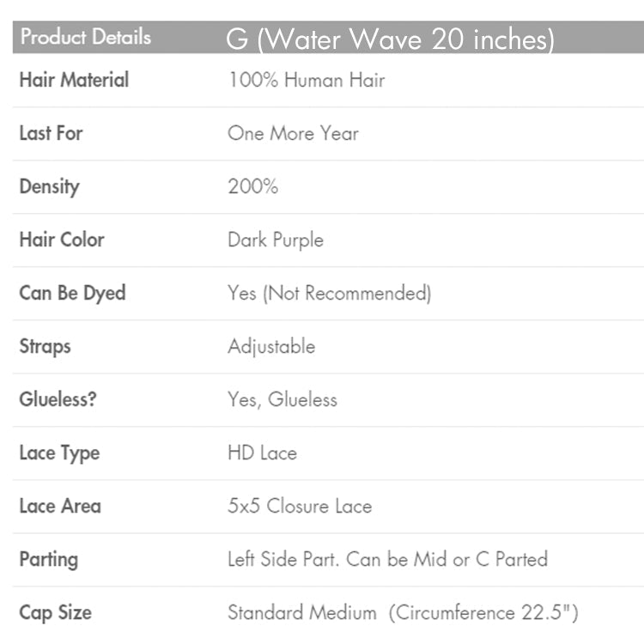Select the Can Be Dyed label
644x644 pixels.
point(72,293)
